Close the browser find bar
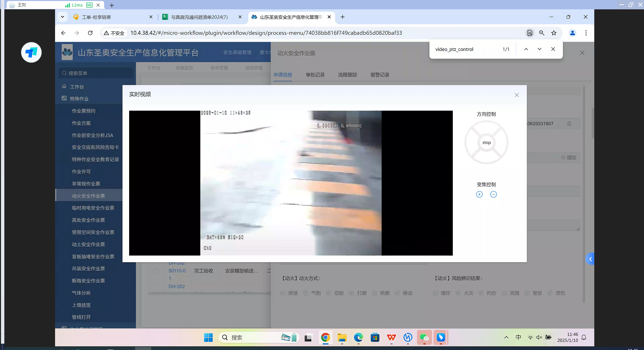 [x=553, y=49]
